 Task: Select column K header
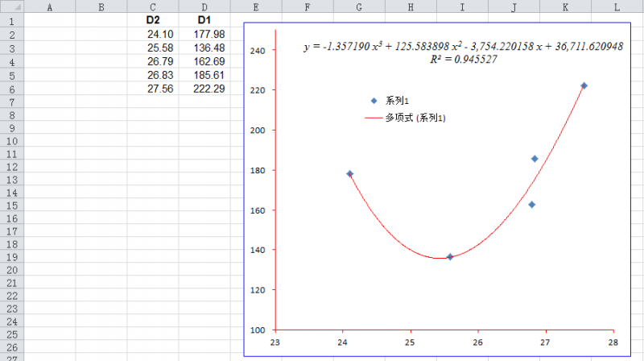565,6
